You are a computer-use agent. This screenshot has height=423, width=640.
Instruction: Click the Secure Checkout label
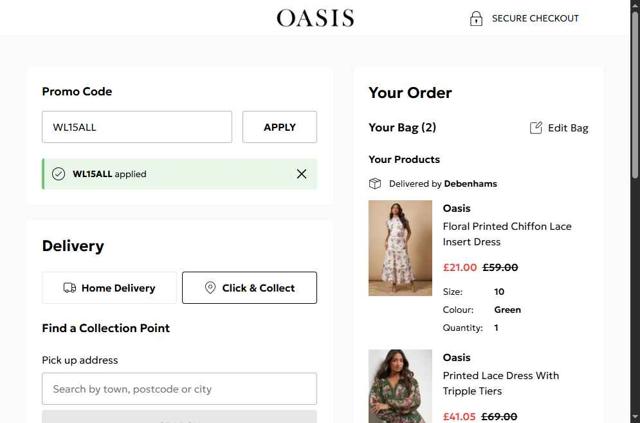pyautogui.click(x=535, y=18)
